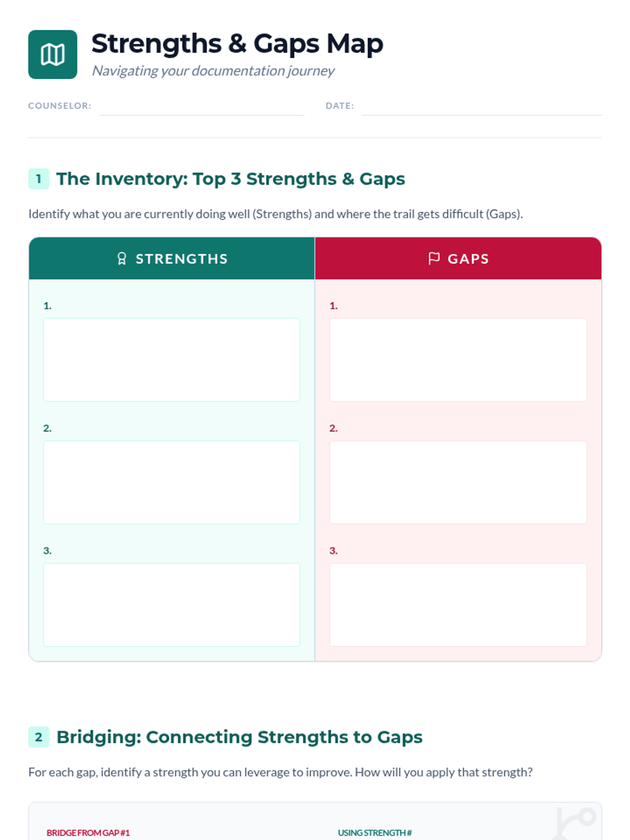630x840 pixels.
Task: Click the map logo icon
Action: point(52,55)
